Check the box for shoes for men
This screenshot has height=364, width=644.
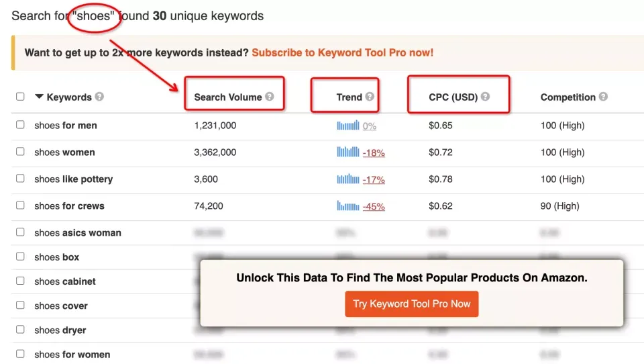point(20,125)
